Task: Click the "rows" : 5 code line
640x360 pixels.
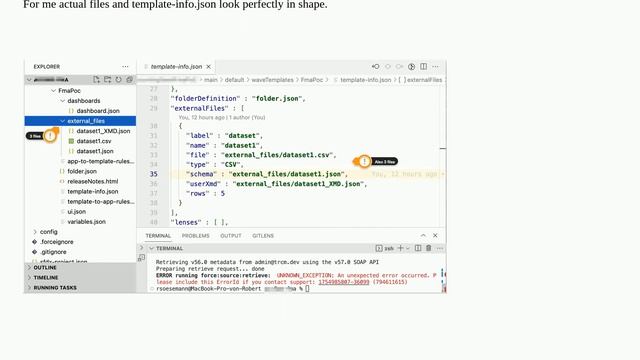Action: coord(205,193)
